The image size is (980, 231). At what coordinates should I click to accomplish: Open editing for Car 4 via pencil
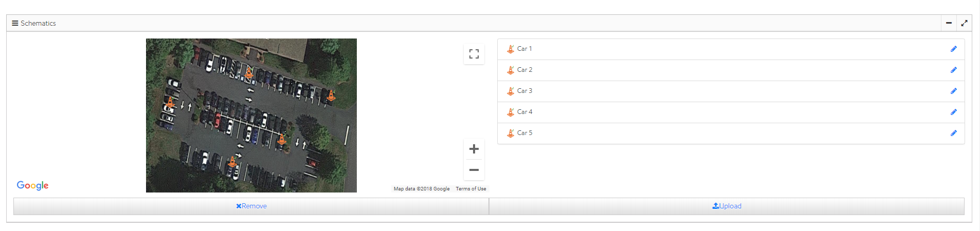coord(953,112)
